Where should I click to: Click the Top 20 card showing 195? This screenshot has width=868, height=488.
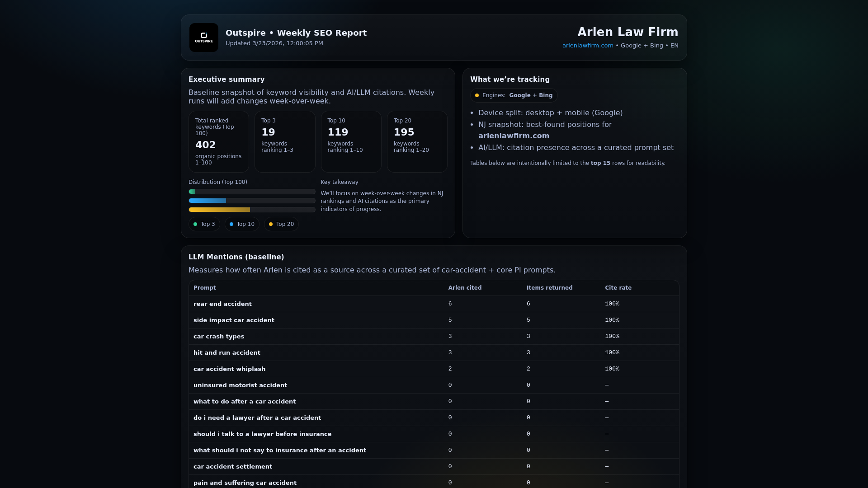point(417,142)
